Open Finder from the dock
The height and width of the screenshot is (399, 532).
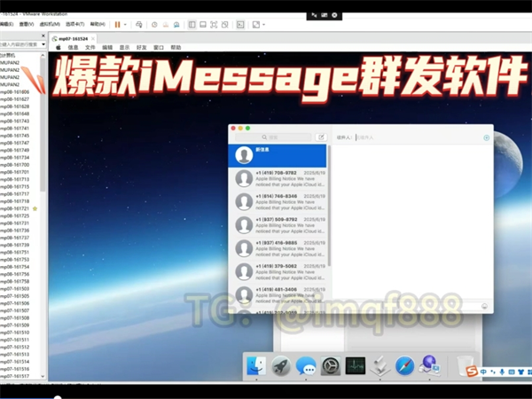(x=256, y=365)
